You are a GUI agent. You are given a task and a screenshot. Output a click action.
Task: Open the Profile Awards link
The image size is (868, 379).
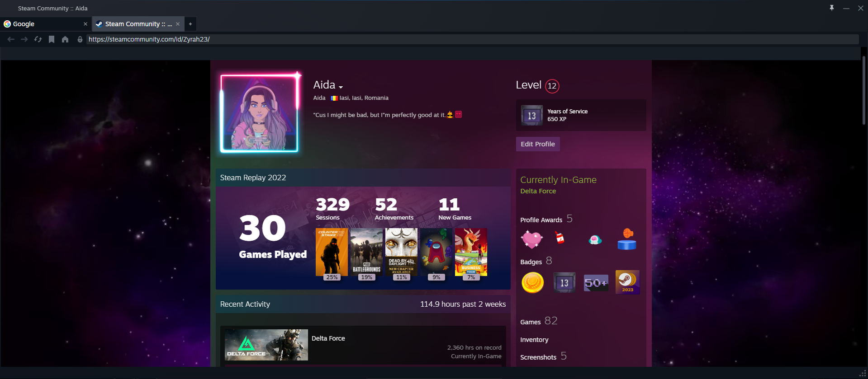coord(541,220)
